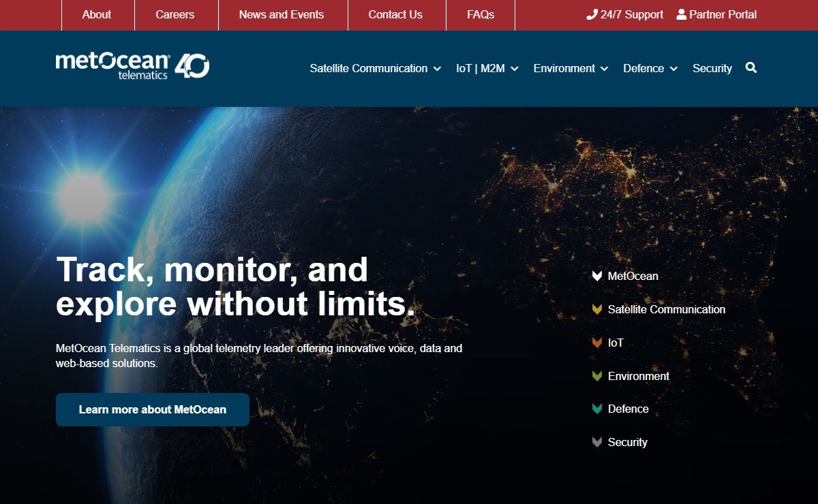This screenshot has width=818, height=504.
Task: Click the user icon beside Partner Portal
Action: click(681, 14)
